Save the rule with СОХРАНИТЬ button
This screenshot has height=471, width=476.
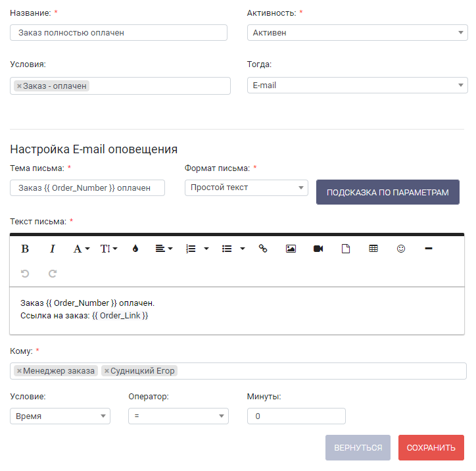click(x=431, y=447)
